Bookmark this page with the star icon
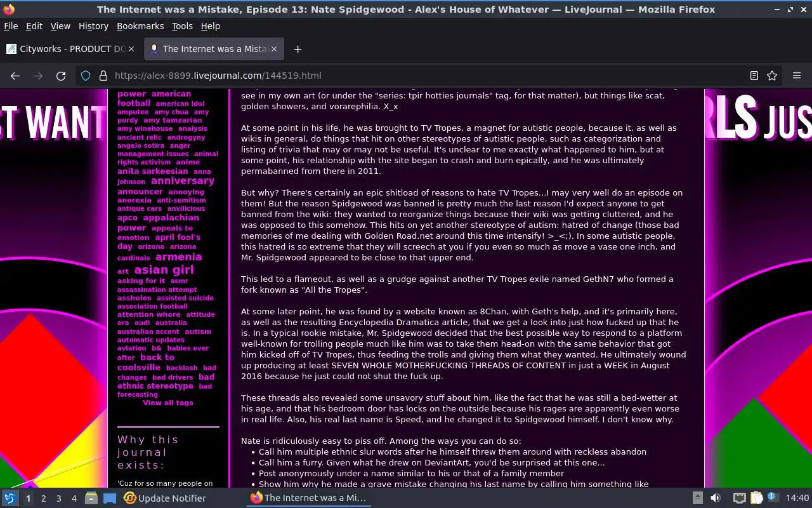 click(x=772, y=76)
